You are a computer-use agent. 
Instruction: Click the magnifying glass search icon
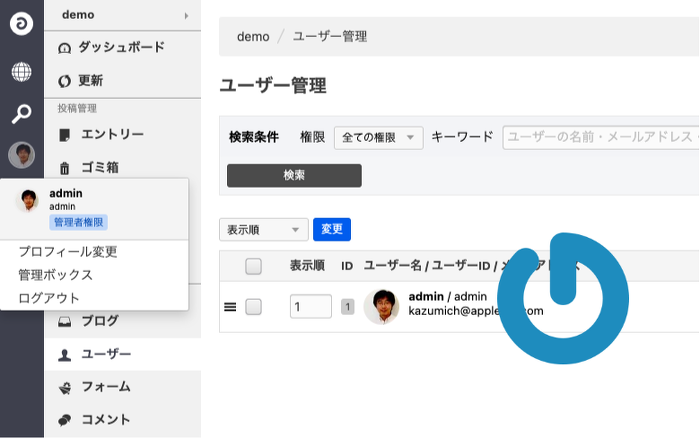tap(21, 114)
